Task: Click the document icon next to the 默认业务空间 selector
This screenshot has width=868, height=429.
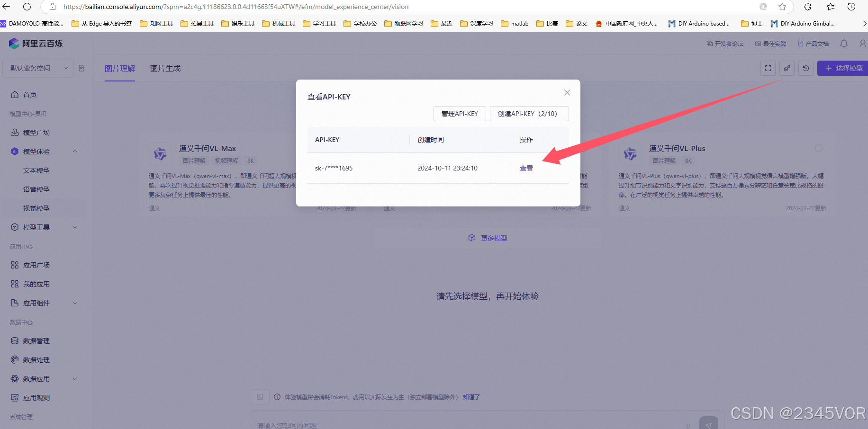Action: coord(81,68)
